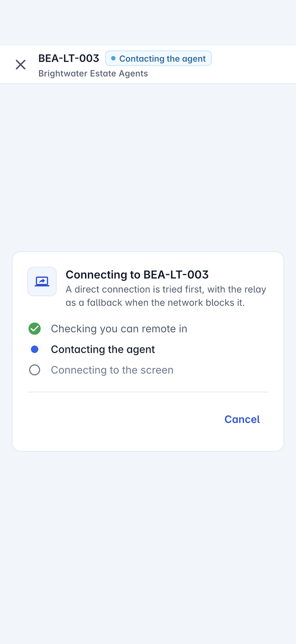This screenshot has height=644, width=296.
Task: Select the solid blue dot beside the active step
Action: coord(35,349)
